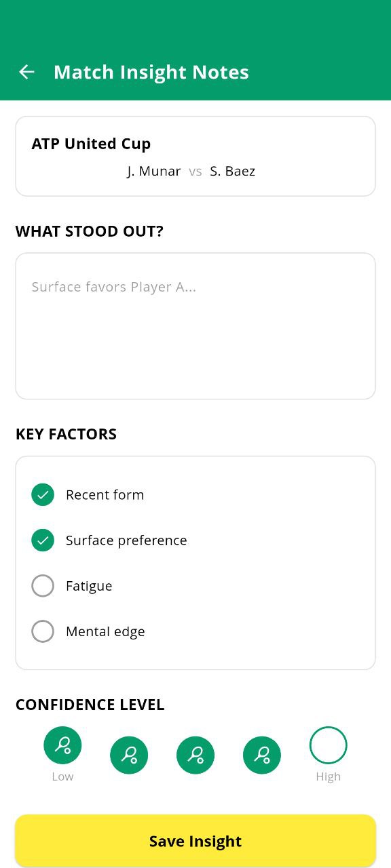The width and height of the screenshot is (391, 868).
Task: Check the Mental edge option
Action: 43,631
